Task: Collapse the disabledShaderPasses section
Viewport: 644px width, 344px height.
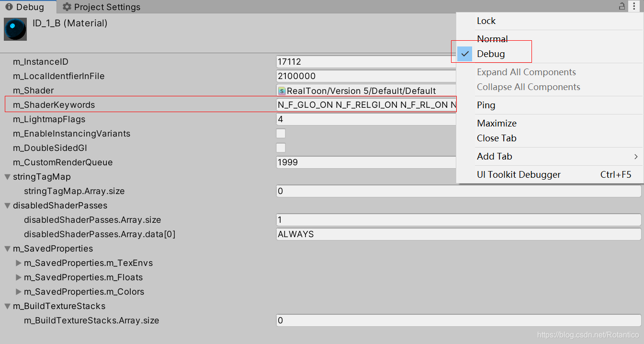Action: click(7, 205)
